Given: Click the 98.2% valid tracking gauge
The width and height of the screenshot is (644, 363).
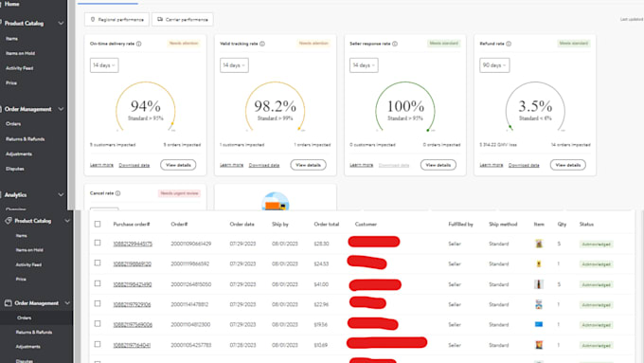Looking at the screenshot, I should pos(276,106).
